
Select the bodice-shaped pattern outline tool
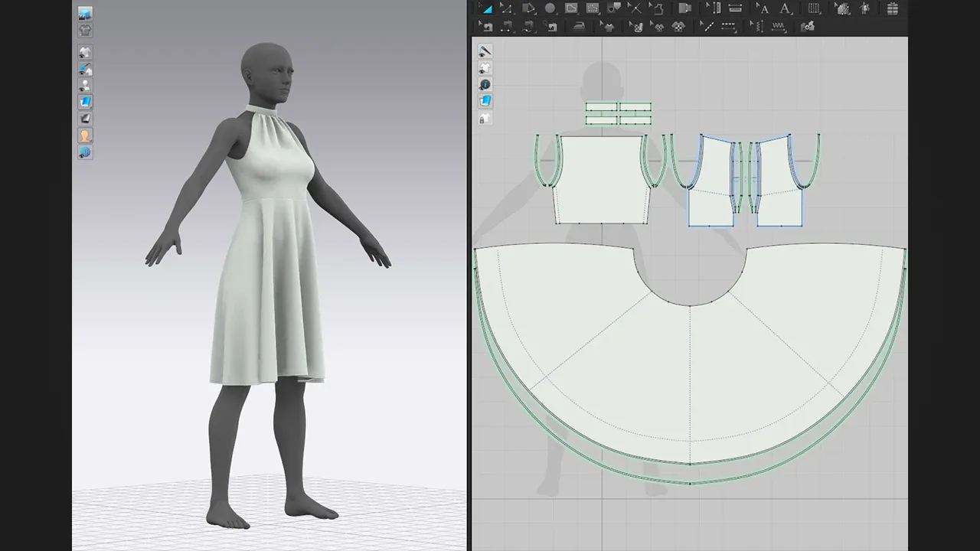(x=657, y=8)
